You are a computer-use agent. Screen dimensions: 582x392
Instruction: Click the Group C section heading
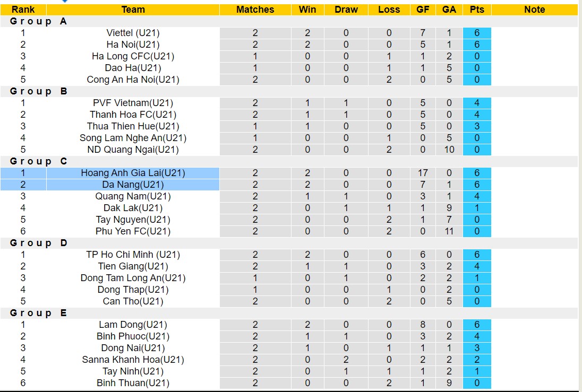(39, 161)
